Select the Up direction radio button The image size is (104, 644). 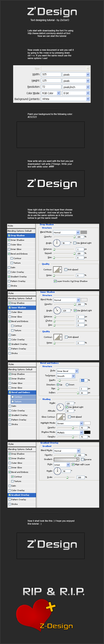[x=58, y=385]
